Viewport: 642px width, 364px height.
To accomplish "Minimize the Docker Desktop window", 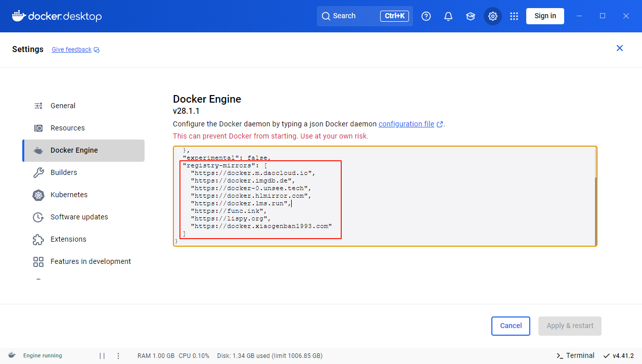I will [579, 16].
